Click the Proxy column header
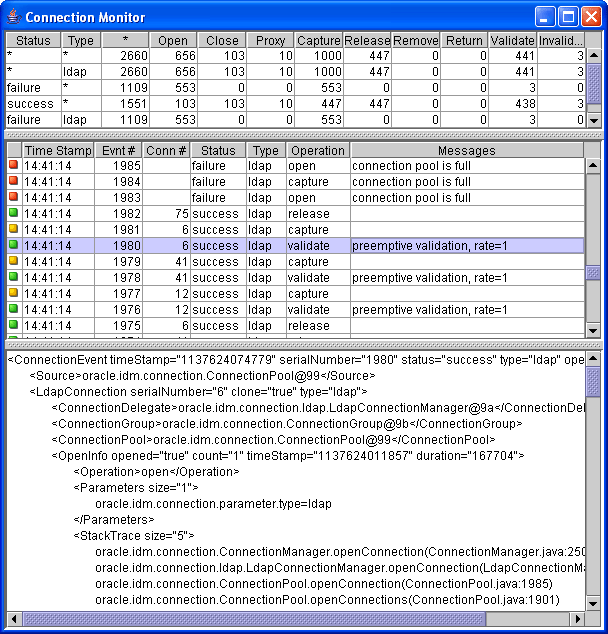This screenshot has height=634, width=608. pos(270,40)
